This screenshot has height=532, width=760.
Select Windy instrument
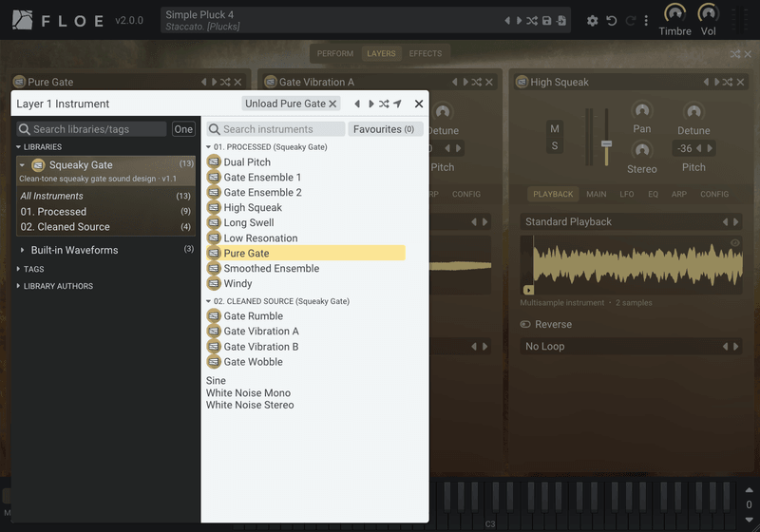pyautogui.click(x=305, y=283)
